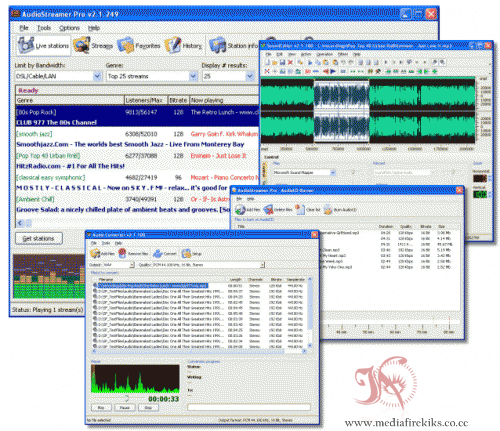
Task: Start Burn AudioCD in CD Burner window
Action: [x=340, y=210]
